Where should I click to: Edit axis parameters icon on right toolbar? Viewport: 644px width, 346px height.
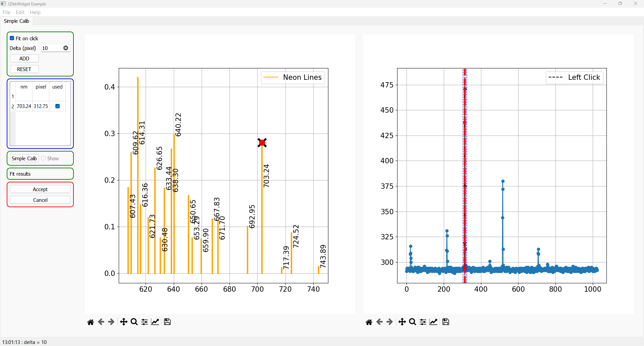pyautogui.click(x=434, y=322)
